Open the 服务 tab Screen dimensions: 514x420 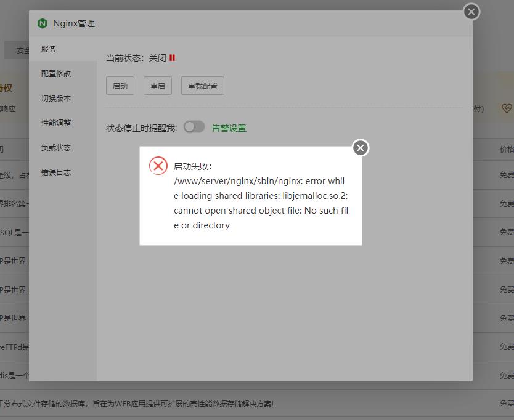(x=63, y=49)
